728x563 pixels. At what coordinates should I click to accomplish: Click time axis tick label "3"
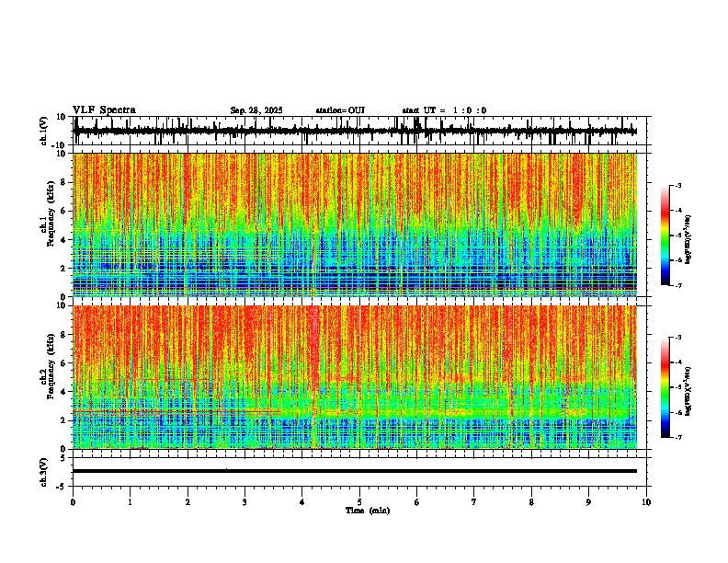245,502
